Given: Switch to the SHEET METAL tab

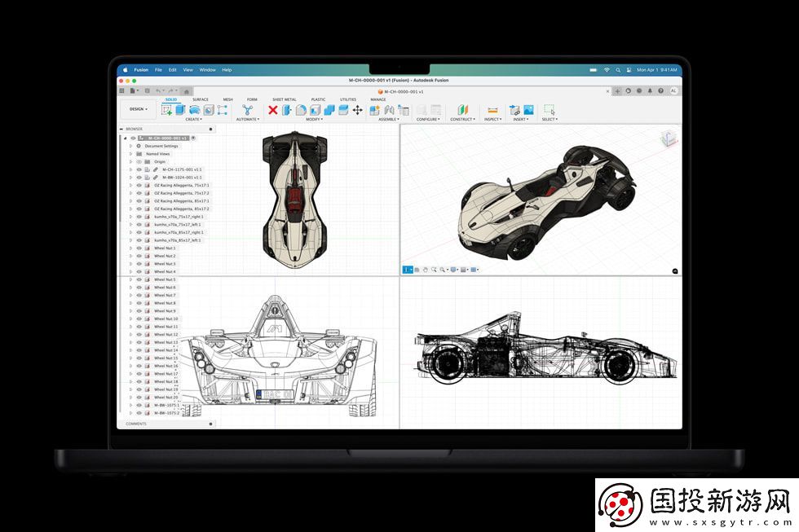Looking at the screenshot, I should pyautogui.click(x=284, y=99).
